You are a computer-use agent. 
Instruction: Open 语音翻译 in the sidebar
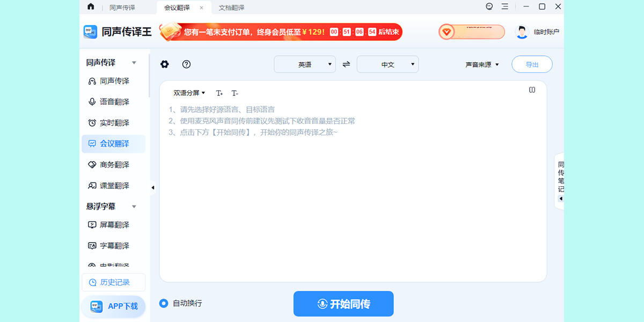point(113,102)
